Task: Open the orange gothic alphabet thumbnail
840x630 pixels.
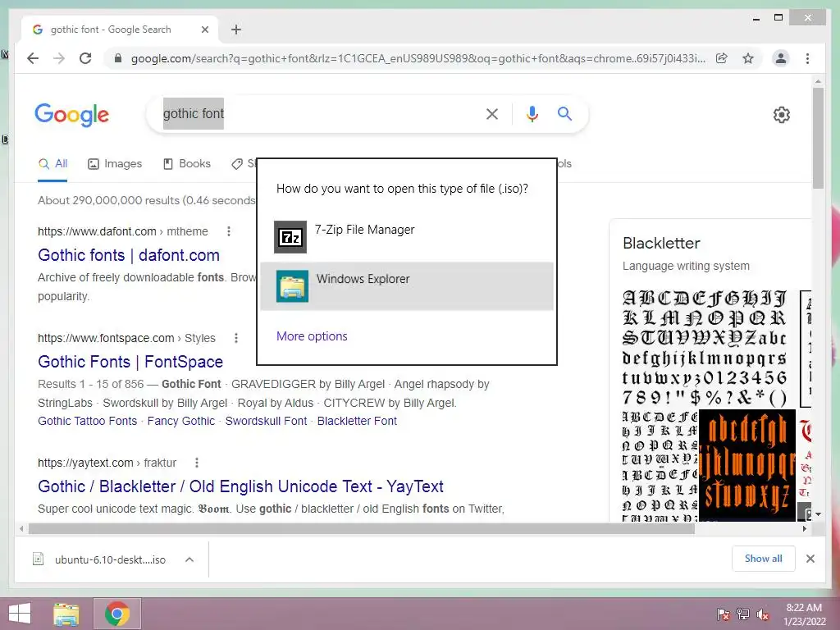Action: click(x=747, y=466)
